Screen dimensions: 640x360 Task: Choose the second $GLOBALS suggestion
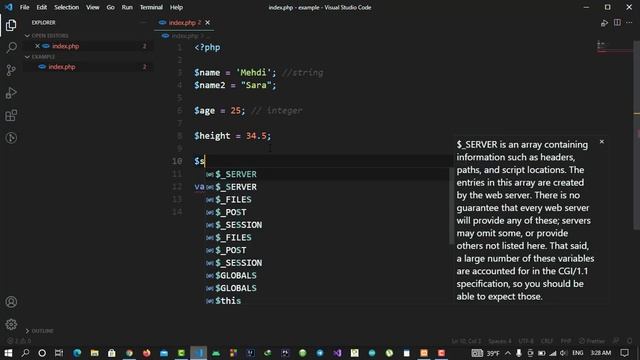pos(236,288)
